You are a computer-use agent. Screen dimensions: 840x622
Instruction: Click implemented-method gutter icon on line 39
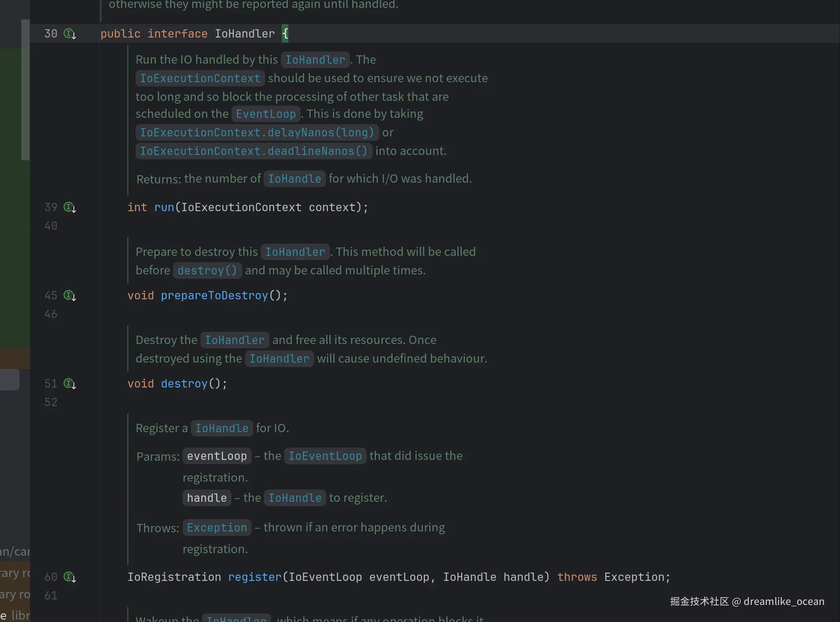pos(70,207)
